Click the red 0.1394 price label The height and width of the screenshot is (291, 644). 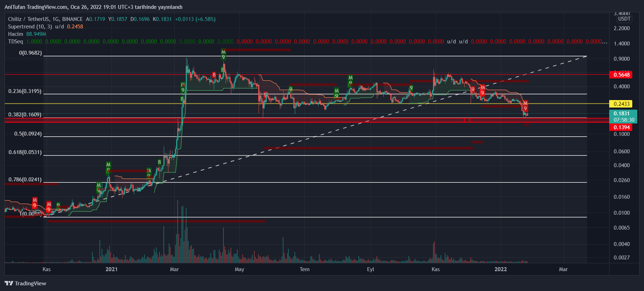tap(620, 127)
